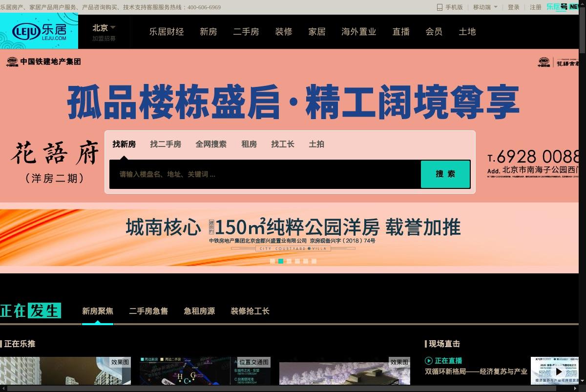The height and width of the screenshot is (392, 586).
Task: Open the 位置交通图 property thumbnail
Action: click(x=205, y=371)
